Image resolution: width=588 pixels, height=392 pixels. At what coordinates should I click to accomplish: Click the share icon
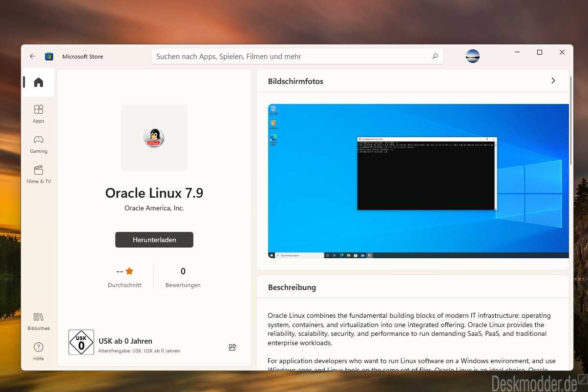tap(232, 347)
